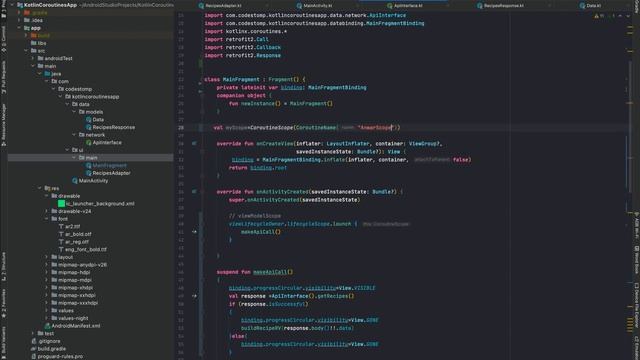The height and width of the screenshot is (360, 640).
Task: Collapse the java source folder
Action: point(40,73)
